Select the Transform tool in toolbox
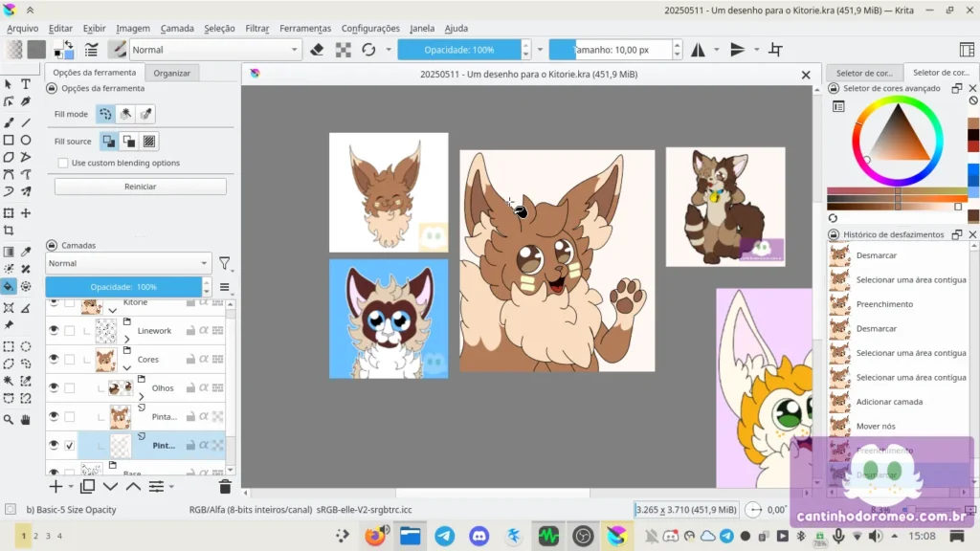This screenshot has width=980, height=551. (9, 213)
